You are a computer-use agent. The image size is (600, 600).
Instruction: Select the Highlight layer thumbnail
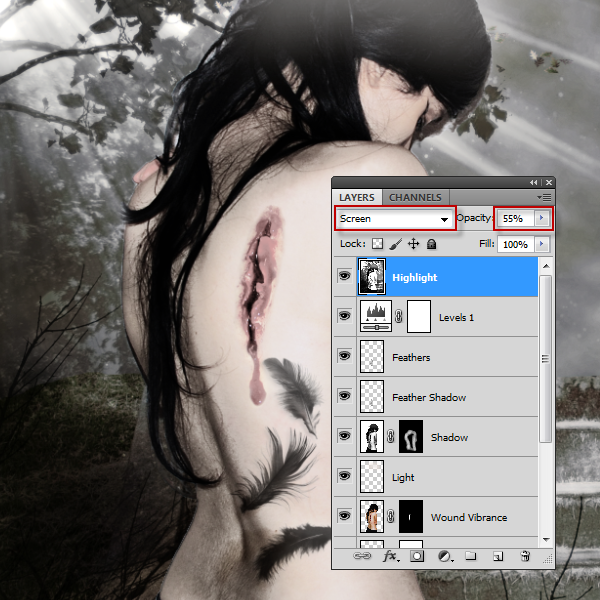pos(372,276)
